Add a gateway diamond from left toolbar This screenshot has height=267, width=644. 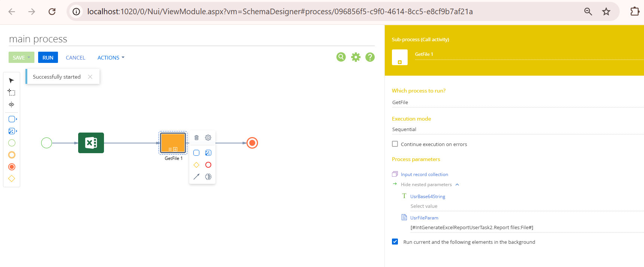pyautogui.click(x=12, y=179)
